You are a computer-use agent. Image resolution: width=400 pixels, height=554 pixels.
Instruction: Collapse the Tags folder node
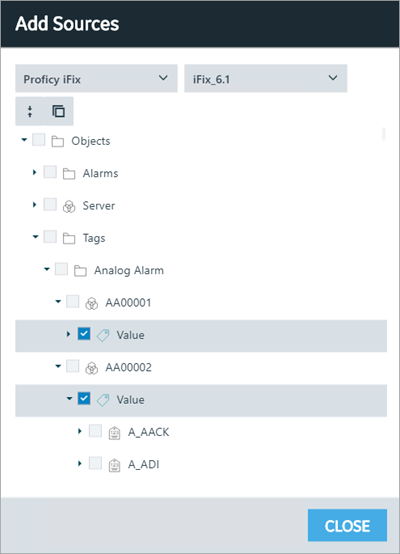[x=35, y=237]
